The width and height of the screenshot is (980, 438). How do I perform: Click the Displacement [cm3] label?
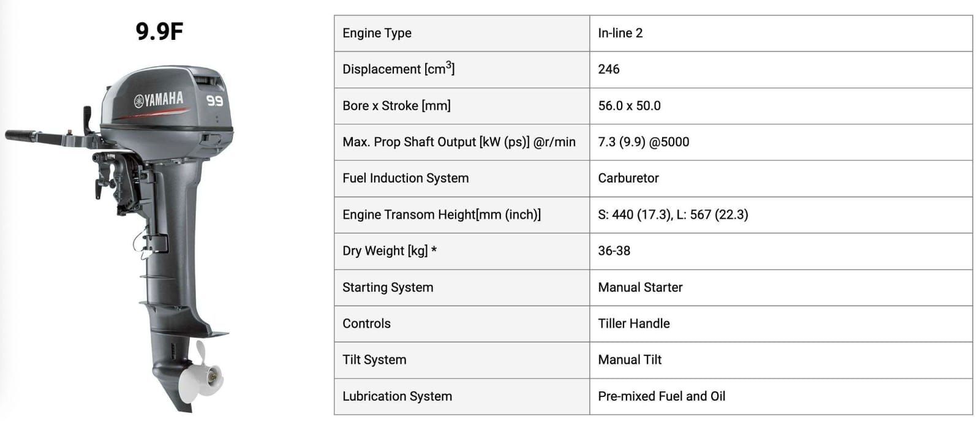[x=398, y=68]
